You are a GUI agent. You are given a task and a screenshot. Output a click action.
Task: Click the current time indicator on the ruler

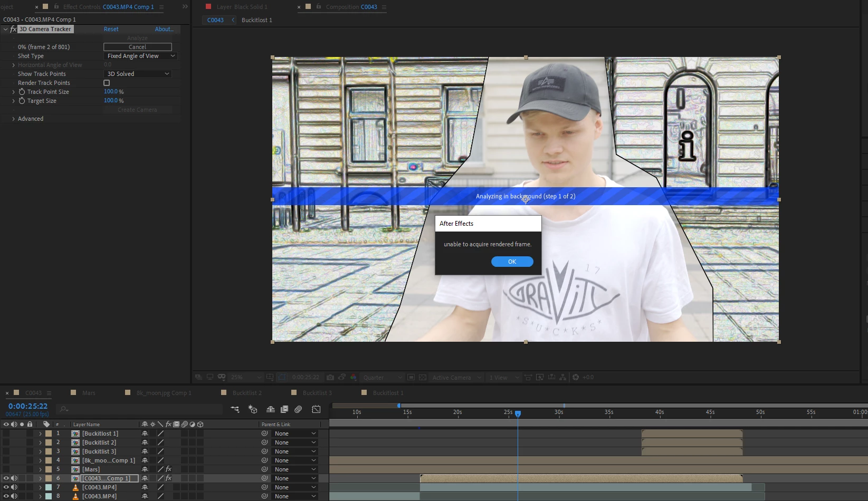[518, 414]
